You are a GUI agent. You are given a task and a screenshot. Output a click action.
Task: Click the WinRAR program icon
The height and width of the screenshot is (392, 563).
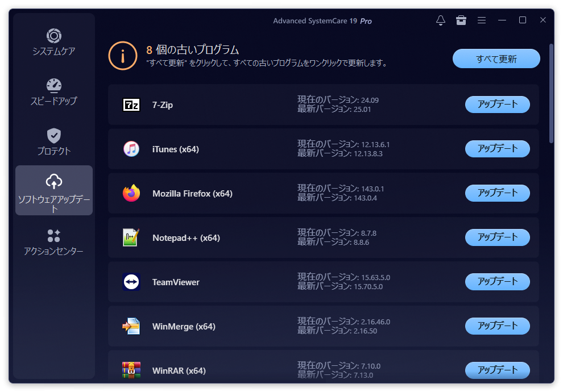131,370
